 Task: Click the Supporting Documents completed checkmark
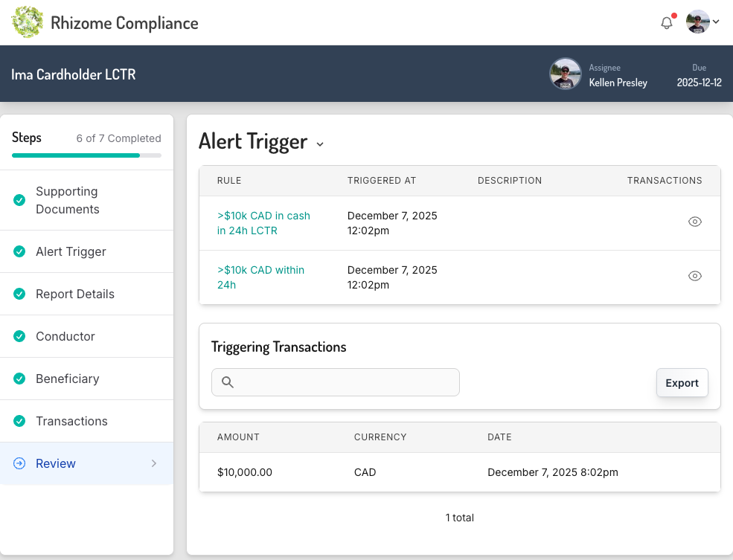click(19, 200)
